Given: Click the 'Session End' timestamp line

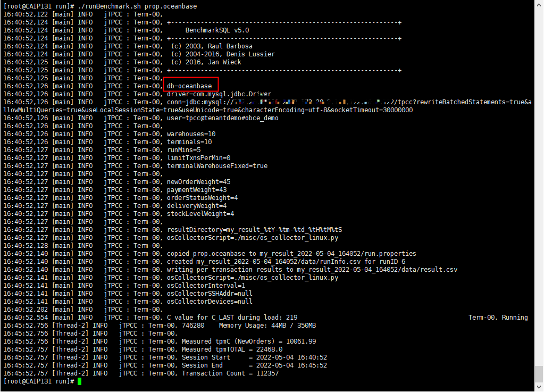Looking at the screenshot, I should (x=254, y=365).
